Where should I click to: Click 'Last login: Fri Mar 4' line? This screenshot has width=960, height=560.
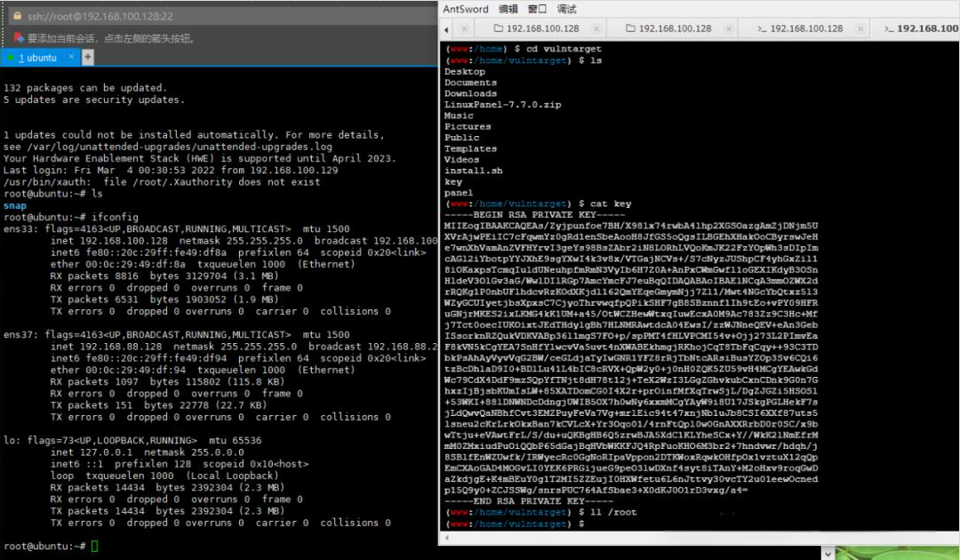coord(171,170)
